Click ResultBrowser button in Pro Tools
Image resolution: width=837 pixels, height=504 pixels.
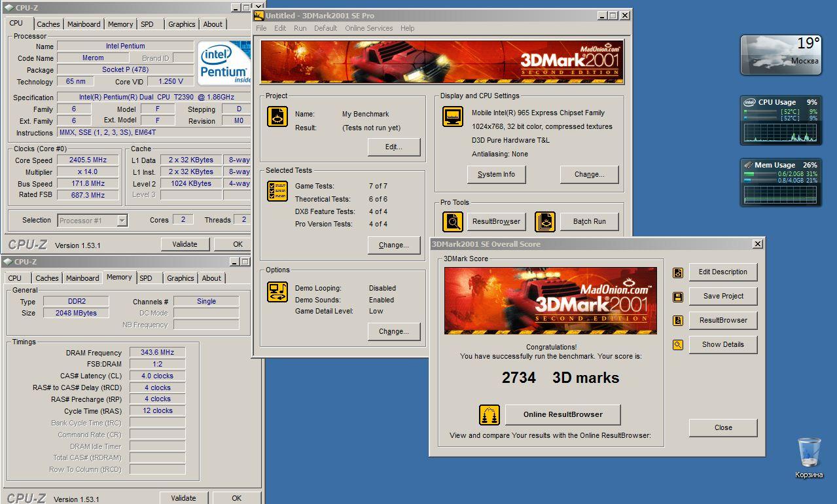tap(496, 222)
